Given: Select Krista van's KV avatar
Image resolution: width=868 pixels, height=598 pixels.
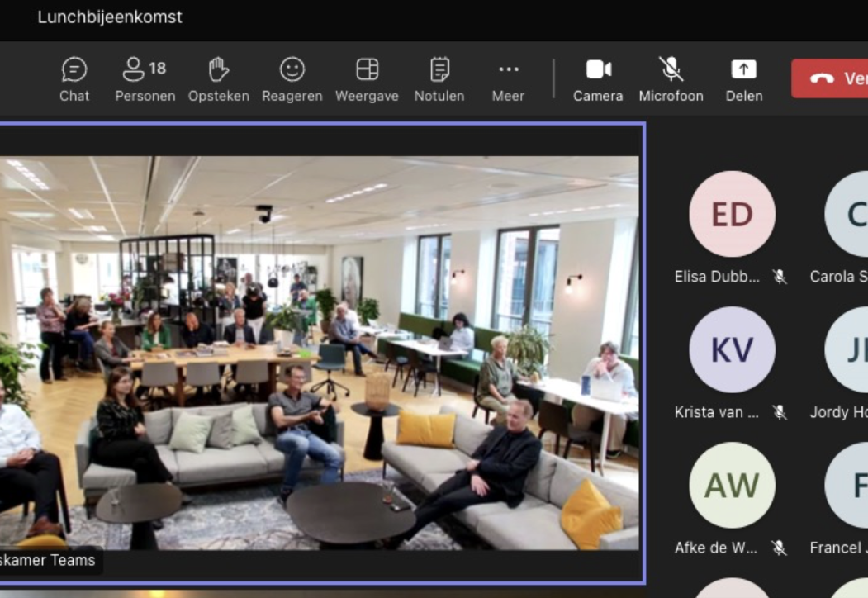Looking at the screenshot, I should tap(732, 349).
